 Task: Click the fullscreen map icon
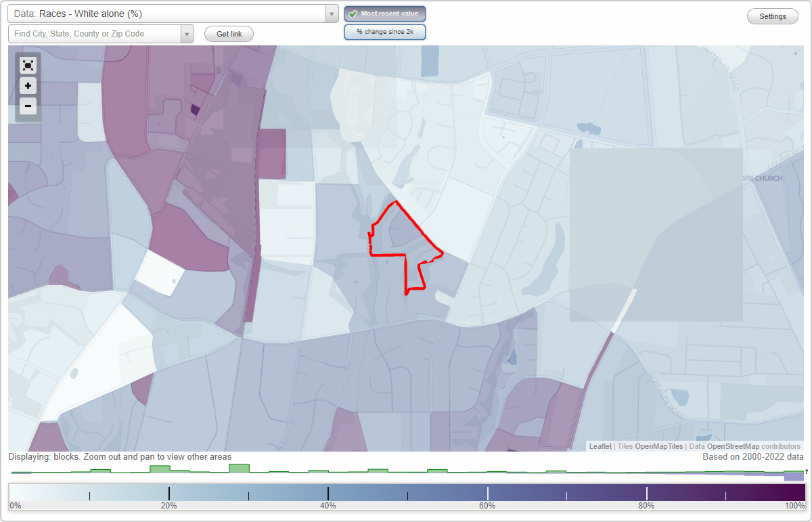click(28, 65)
